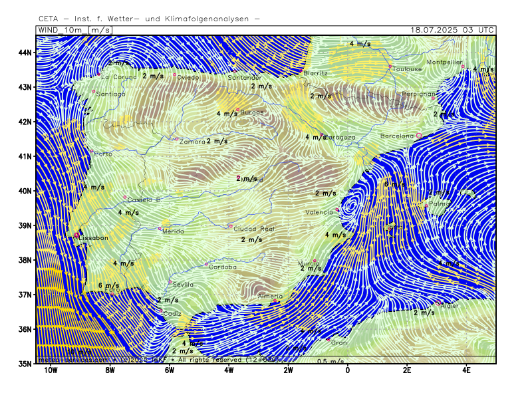Click the Oviedo city label
This screenshot has width=532, height=399.
[x=188, y=78]
